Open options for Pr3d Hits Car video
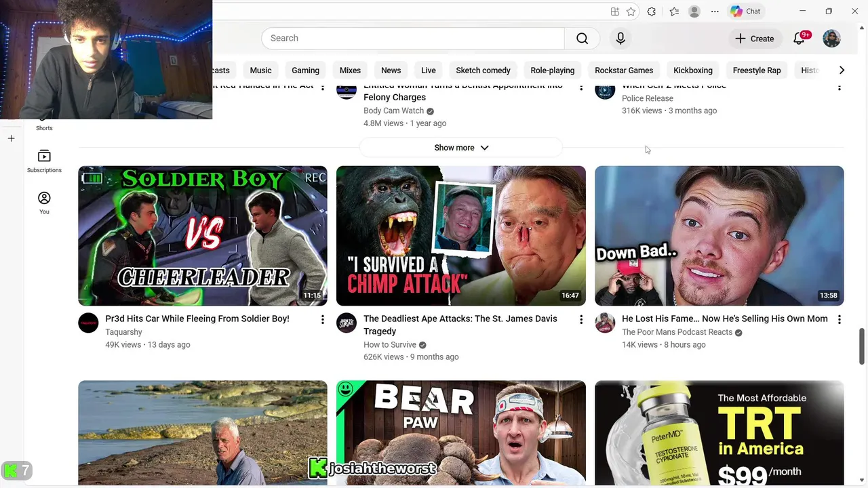868x488 pixels. click(x=323, y=319)
